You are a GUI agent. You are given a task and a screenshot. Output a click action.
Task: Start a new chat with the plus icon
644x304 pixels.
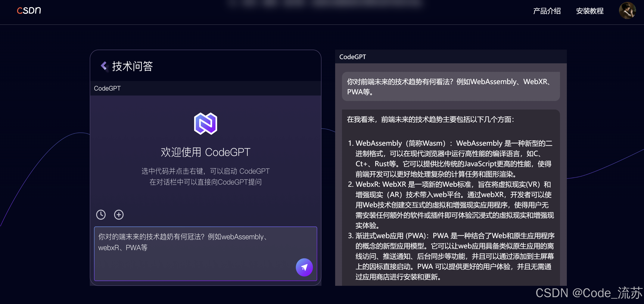point(119,215)
